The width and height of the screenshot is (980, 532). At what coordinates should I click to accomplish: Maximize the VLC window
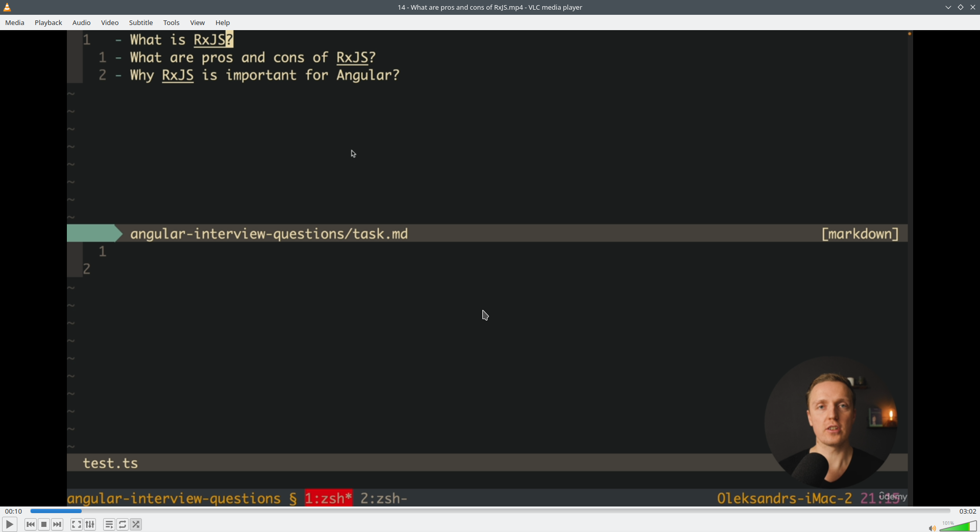tap(961, 7)
